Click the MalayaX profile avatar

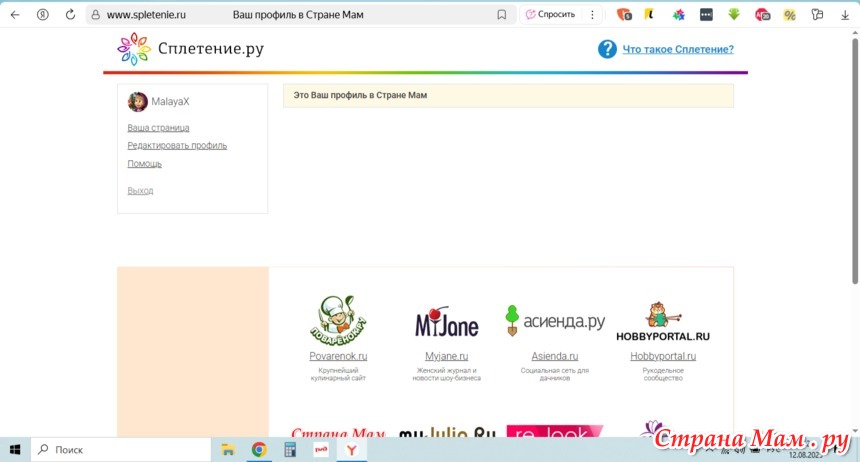[138, 102]
